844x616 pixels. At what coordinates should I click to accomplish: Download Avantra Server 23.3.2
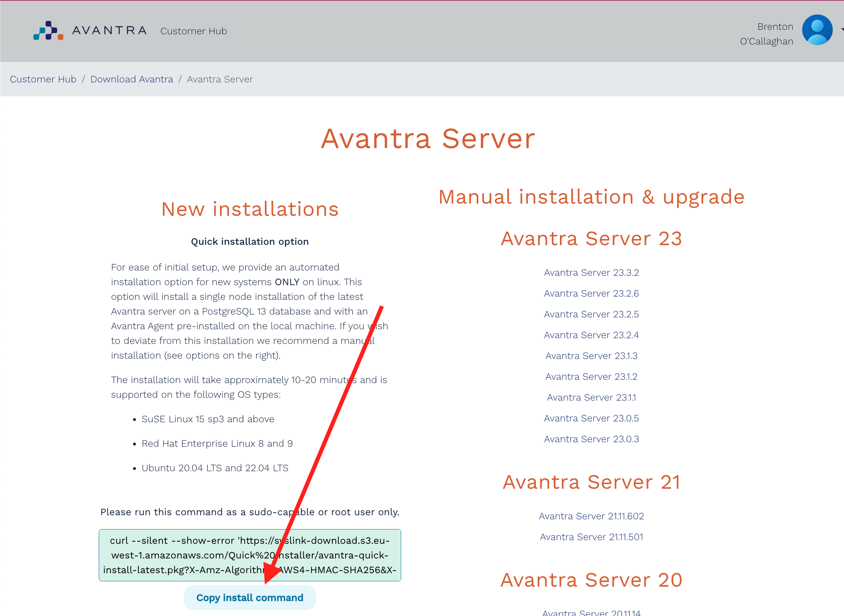click(591, 272)
